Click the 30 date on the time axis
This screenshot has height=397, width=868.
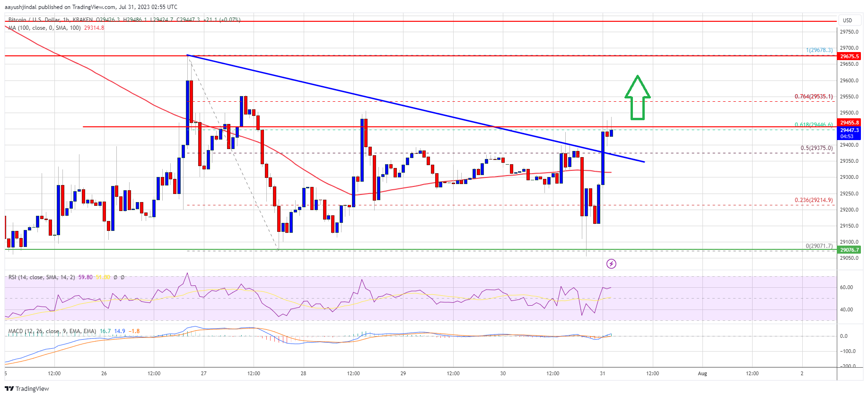pos(503,373)
